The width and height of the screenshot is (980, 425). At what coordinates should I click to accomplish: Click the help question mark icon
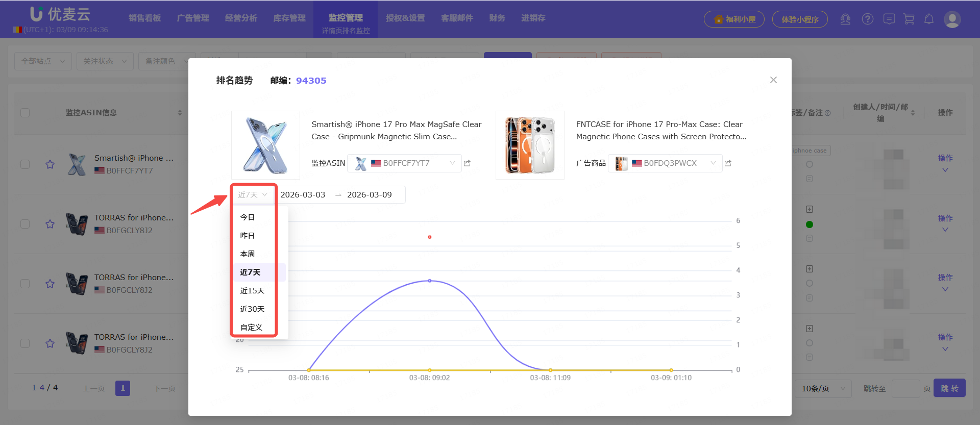tap(867, 19)
